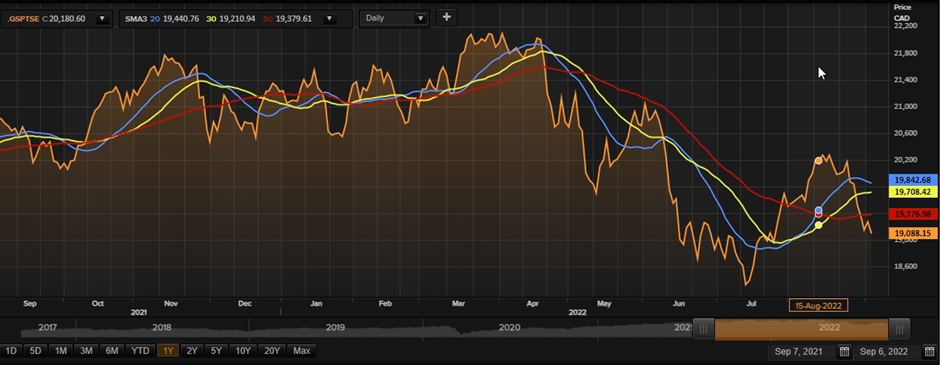Open the end date calendar picker
Viewport: 940px width, 365px height.
pos(929,351)
